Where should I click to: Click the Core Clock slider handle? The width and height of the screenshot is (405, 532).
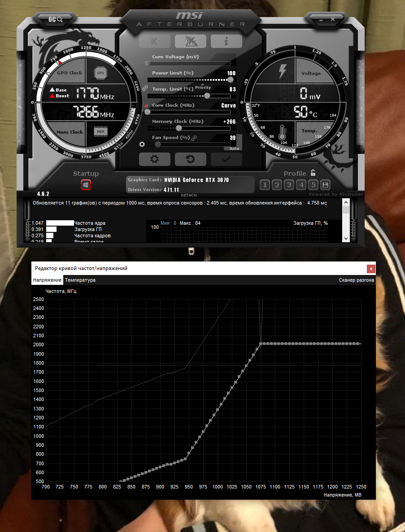[x=147, y=112]
